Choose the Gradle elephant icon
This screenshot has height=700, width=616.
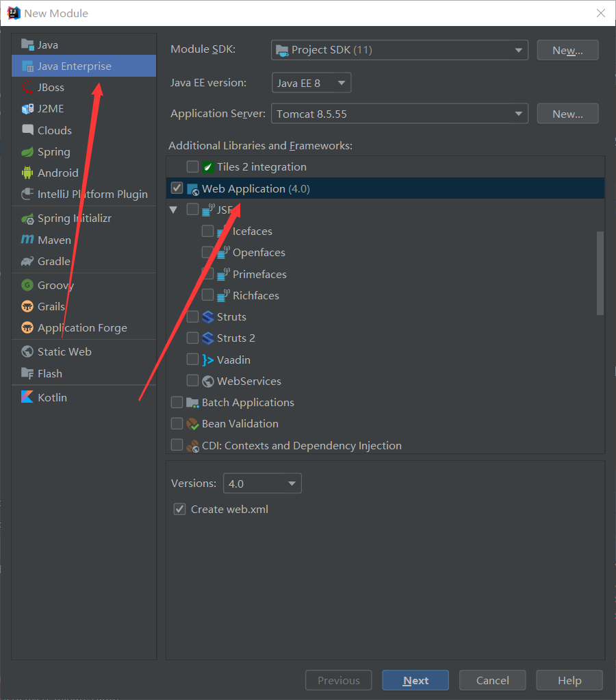click(27, 261)
